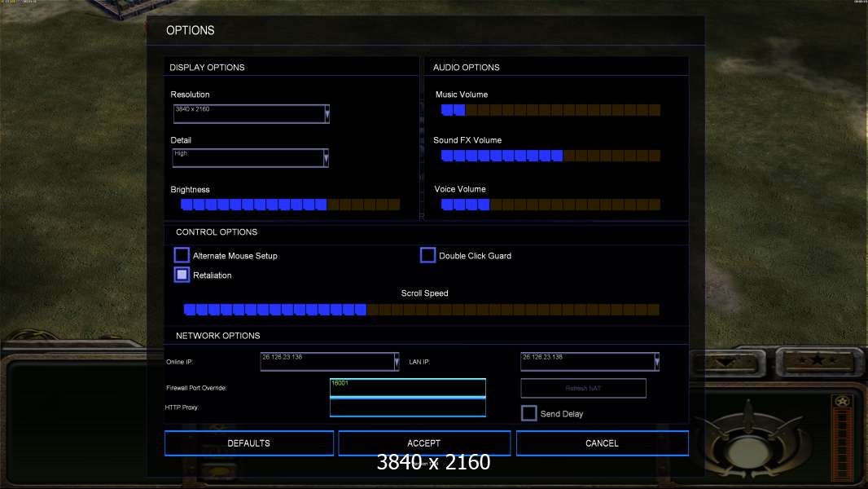Click the down-arrow button on command bar

pos(722,359)
